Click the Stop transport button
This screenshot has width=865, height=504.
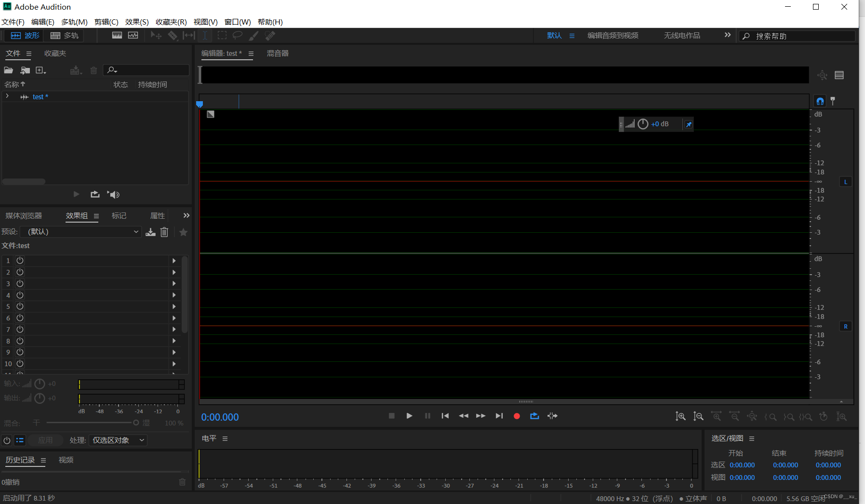pos(392,416)
